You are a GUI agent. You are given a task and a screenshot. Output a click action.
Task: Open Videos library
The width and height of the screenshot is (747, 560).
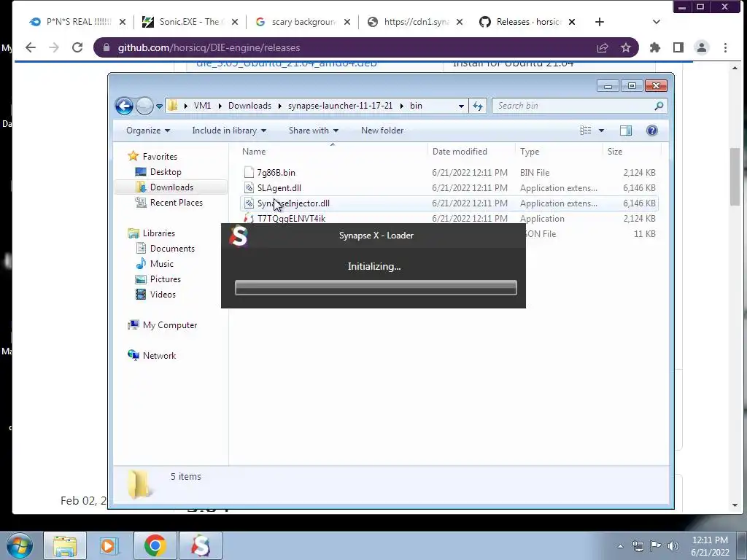click(163, 295)
